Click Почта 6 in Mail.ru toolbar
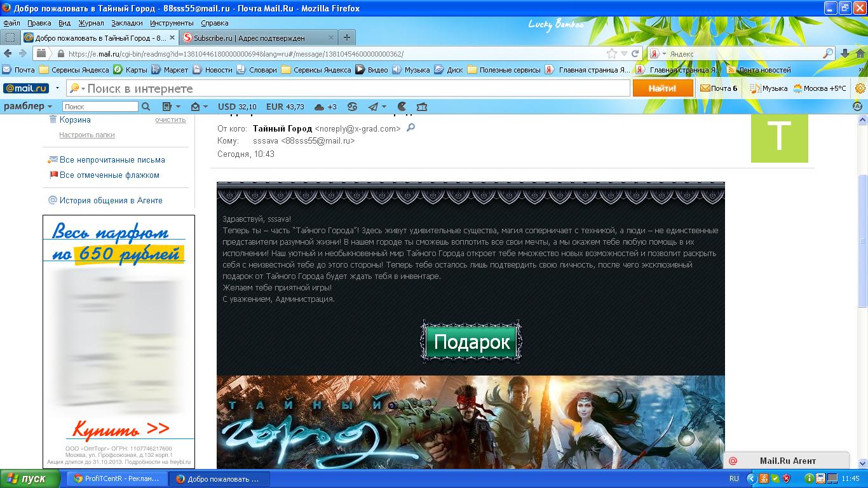868x488 pixels. 719,88
